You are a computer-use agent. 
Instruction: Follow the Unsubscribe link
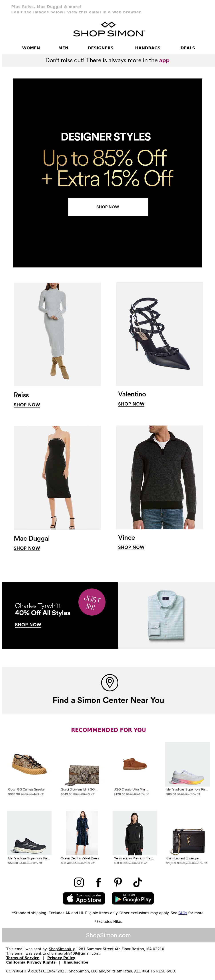coord(76,962)
